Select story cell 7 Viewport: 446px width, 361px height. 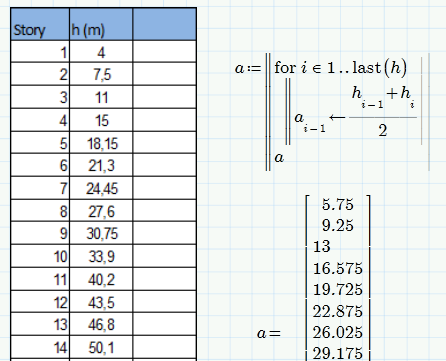pos(40,188)
